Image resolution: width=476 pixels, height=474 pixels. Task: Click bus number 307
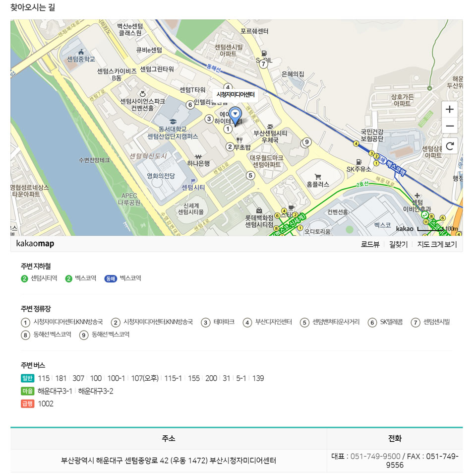[78, 378]
